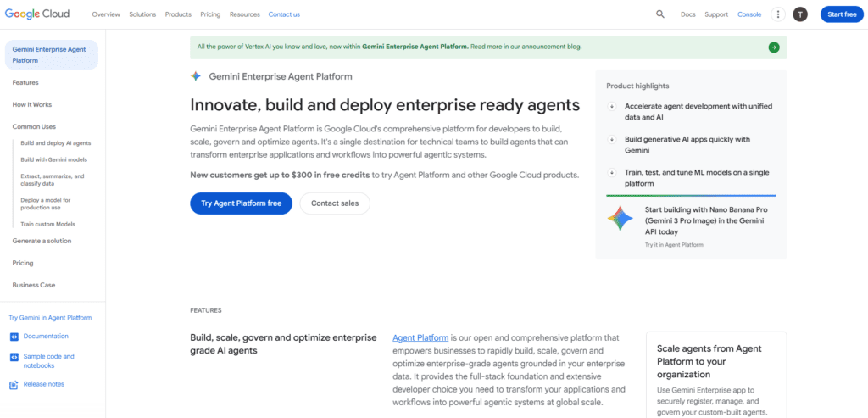
Task: Click the green arrow on announcement banner
Action: click(x=774, y=47)
